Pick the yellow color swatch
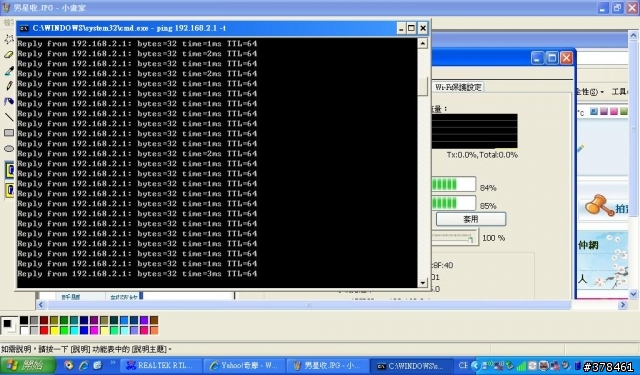The width and height of the screenshot is (640, 375). (54, 330)
